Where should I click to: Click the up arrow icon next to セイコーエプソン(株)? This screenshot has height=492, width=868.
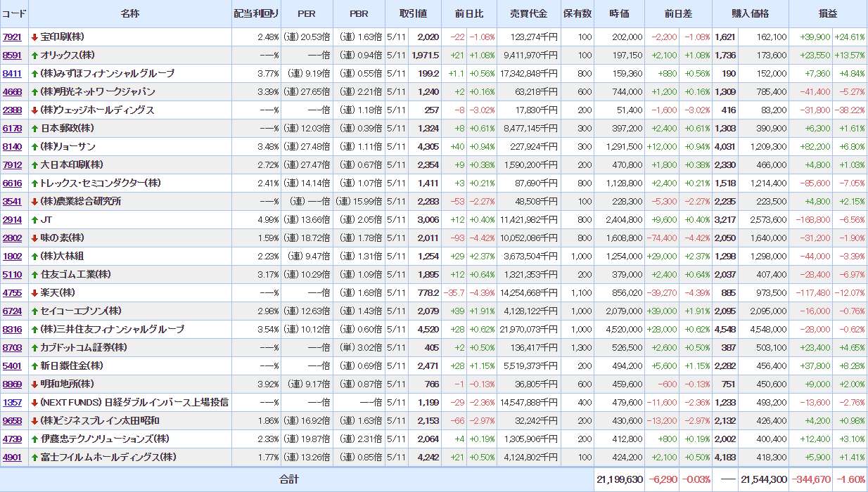pyautogui.click(x=34, y=311)
